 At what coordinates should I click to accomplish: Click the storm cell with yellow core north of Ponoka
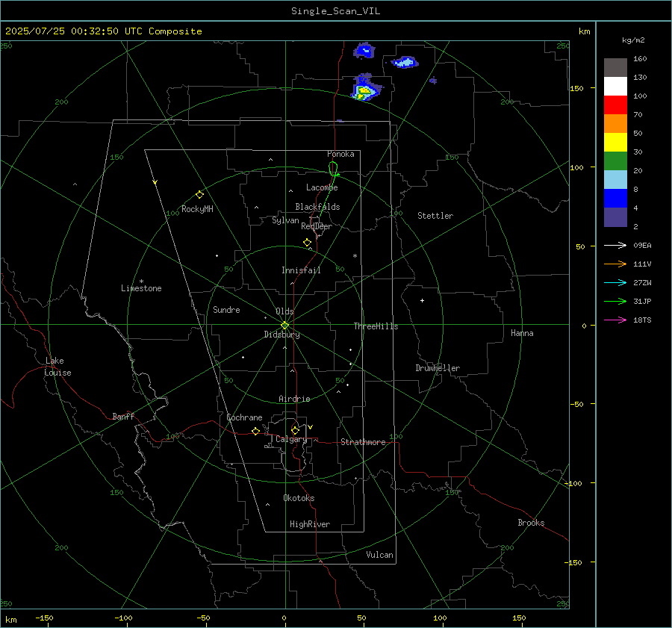364,88
